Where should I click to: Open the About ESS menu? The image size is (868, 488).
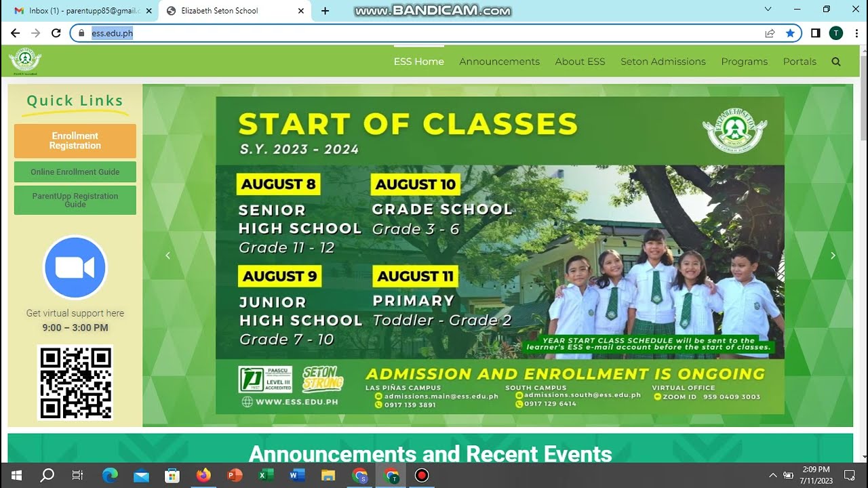[580, 62]
